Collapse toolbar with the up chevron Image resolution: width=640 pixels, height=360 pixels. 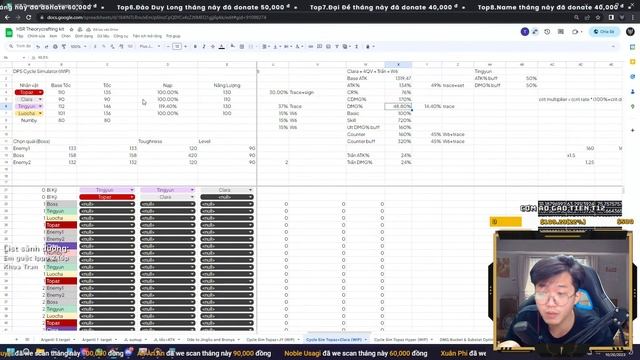click(613, 47)
